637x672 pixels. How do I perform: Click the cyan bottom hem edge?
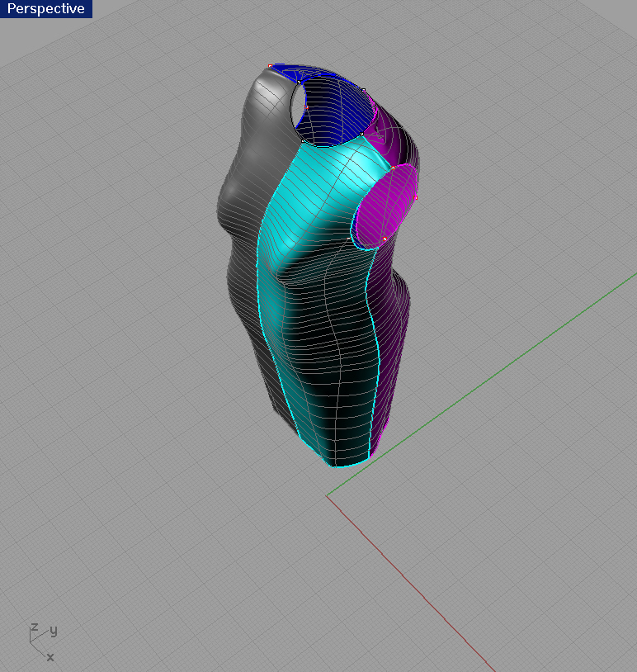point(345,466)
